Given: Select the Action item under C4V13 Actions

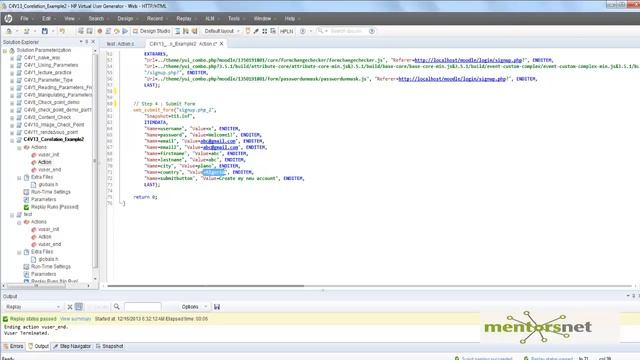Looking at the screenshot, I should pyautogui.click(x=44, y=162).
